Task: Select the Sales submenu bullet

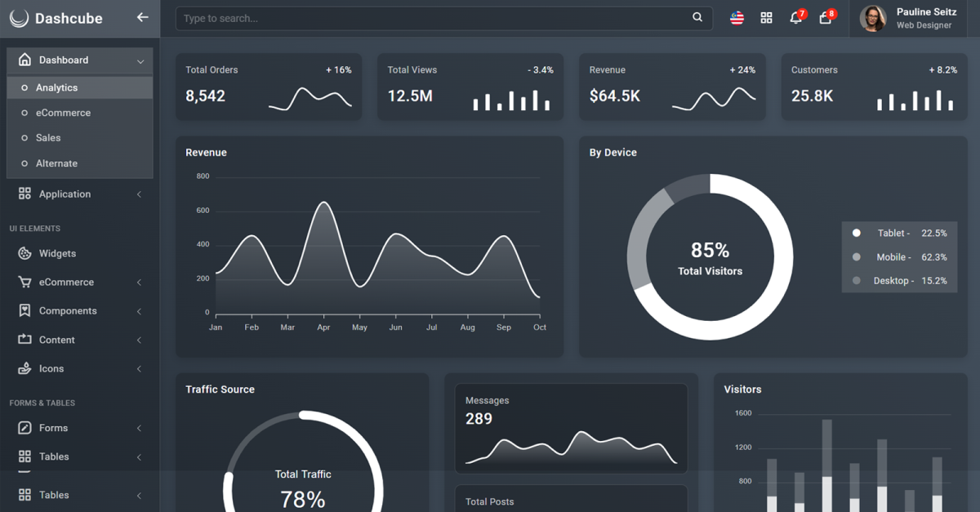Action: click(x=24, y=138)
